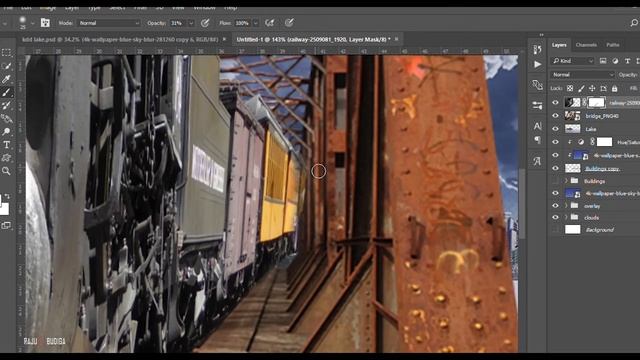Click the white background color swatch
This screenshot has height=360, width=640.
[x=4, y=209]
